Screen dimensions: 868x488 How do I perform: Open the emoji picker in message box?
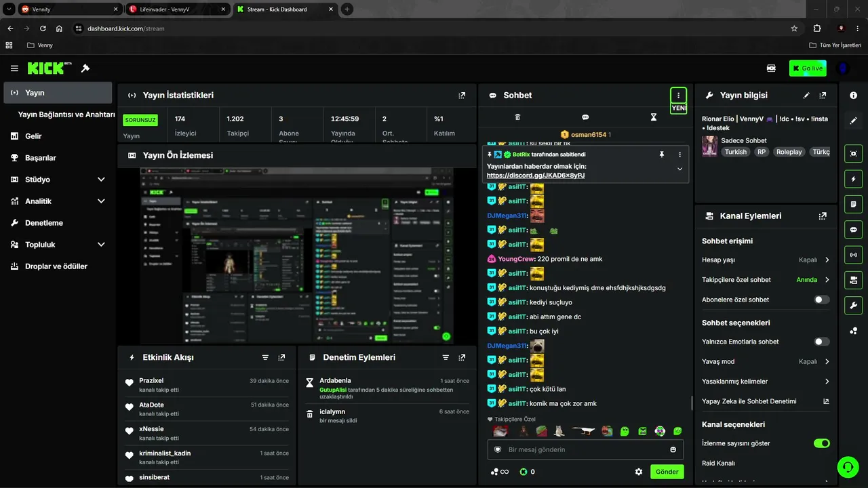[x=673, y=449]
